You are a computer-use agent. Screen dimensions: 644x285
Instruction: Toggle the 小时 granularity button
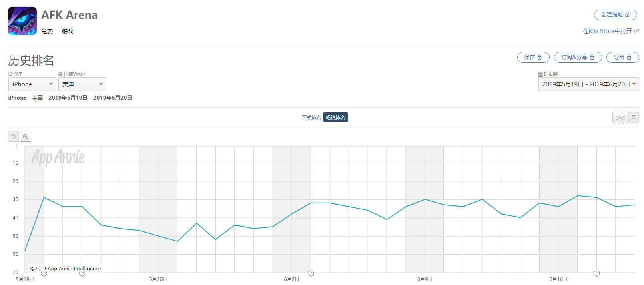(x=620, y=117)
